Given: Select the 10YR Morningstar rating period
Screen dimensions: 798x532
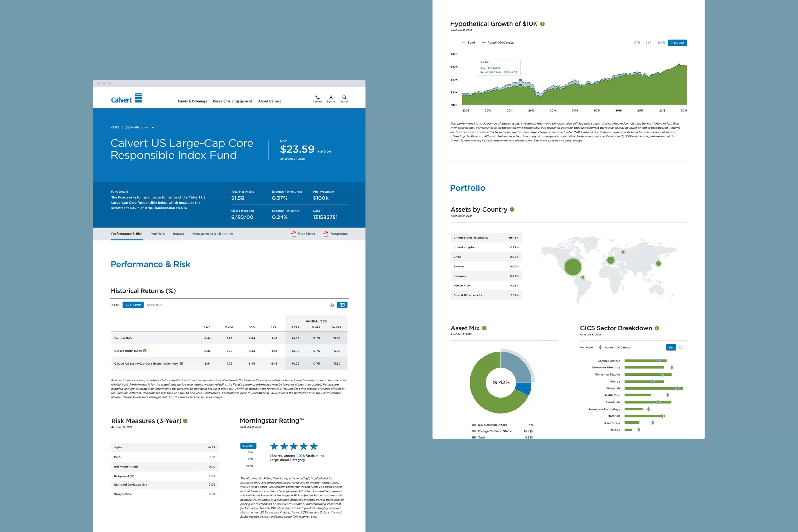Looking at the screenshot, I should 249,466.
